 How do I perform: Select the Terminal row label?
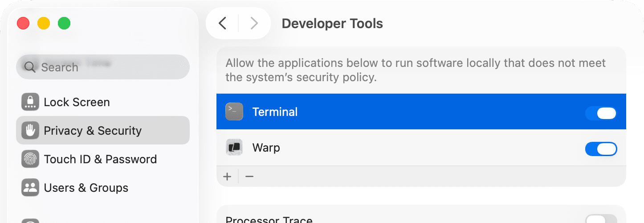point(275,112)
